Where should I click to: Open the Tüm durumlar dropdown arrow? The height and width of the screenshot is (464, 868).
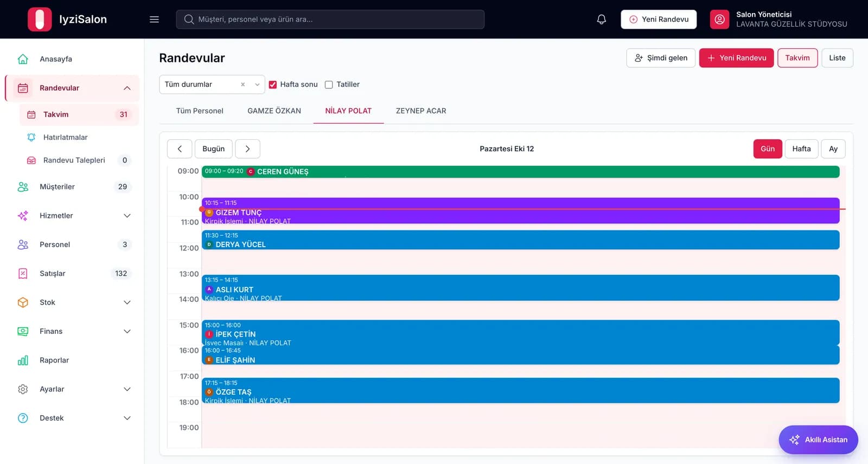coord(257,85)
